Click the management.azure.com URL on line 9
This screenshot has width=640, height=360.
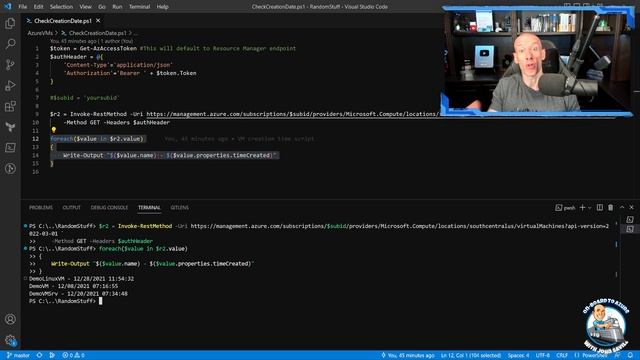pos(292,114)
